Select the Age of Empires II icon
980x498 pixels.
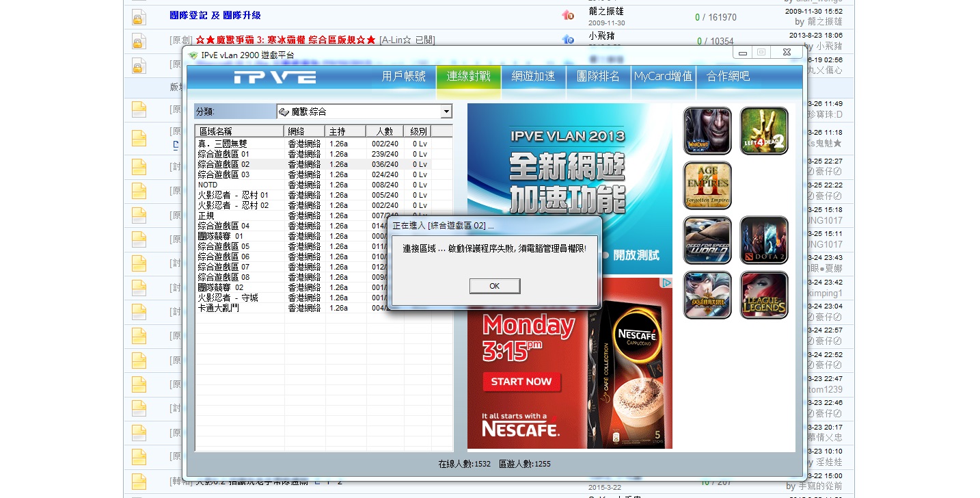[x=707, y=185]
